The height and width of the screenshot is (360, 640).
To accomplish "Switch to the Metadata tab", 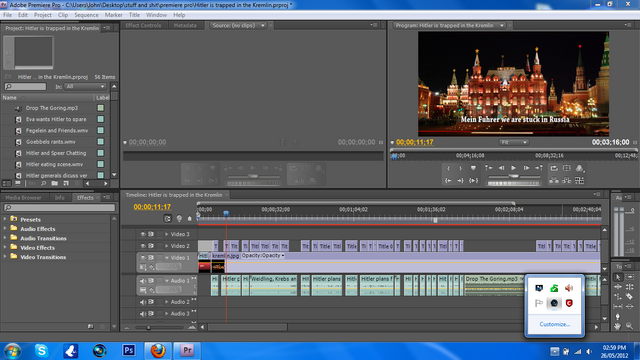I will 185,26.
